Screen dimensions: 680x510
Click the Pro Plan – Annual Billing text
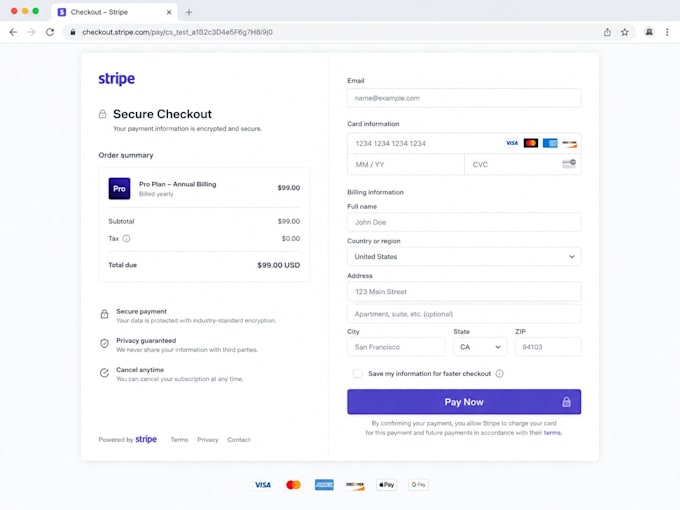177,184
